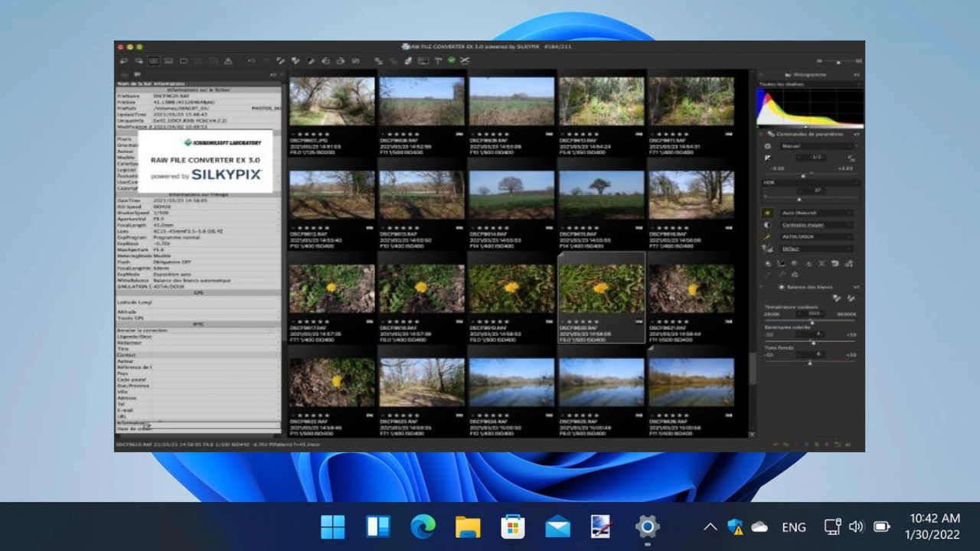Viewport: 980px width, 551px height.
Task: Open Microsoft Edge from the taskbar
Action: pos(423,527)
